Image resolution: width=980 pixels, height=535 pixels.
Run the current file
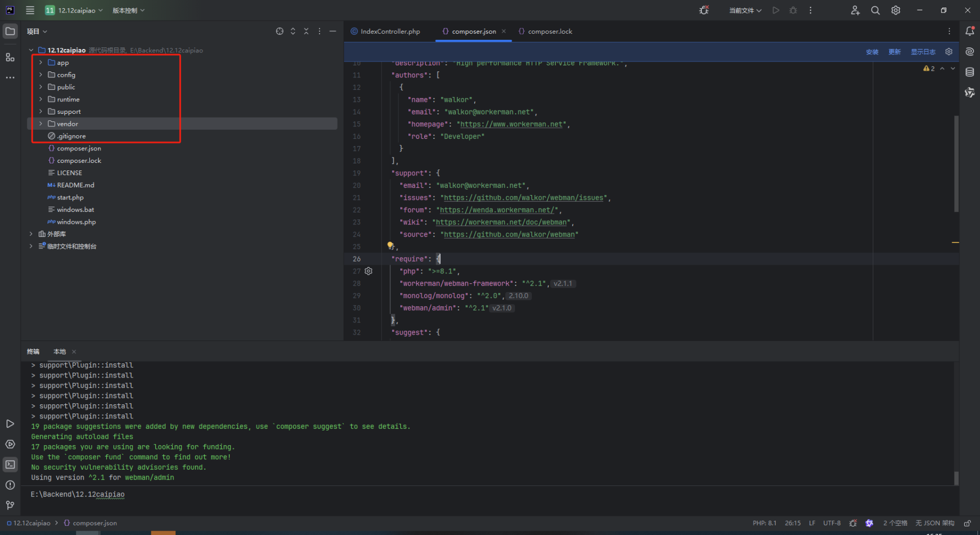[776, 10]
